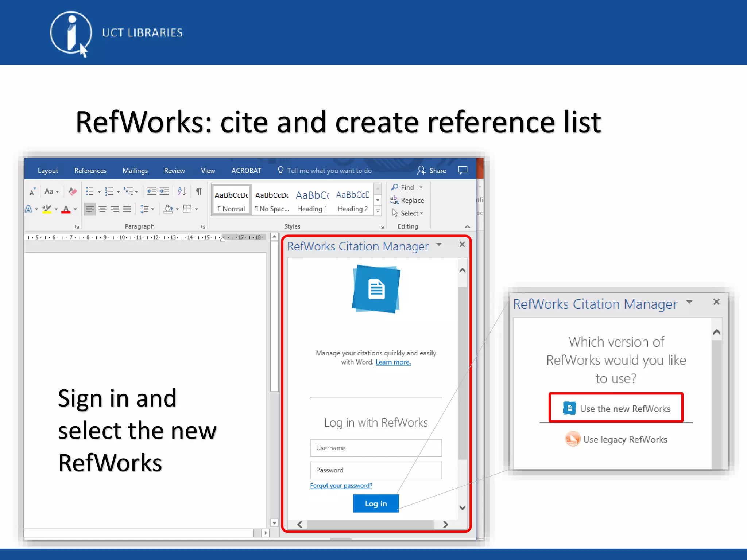Open the RefWorks pane options menu arrow
747x560 pixels.
click(439, 245)
